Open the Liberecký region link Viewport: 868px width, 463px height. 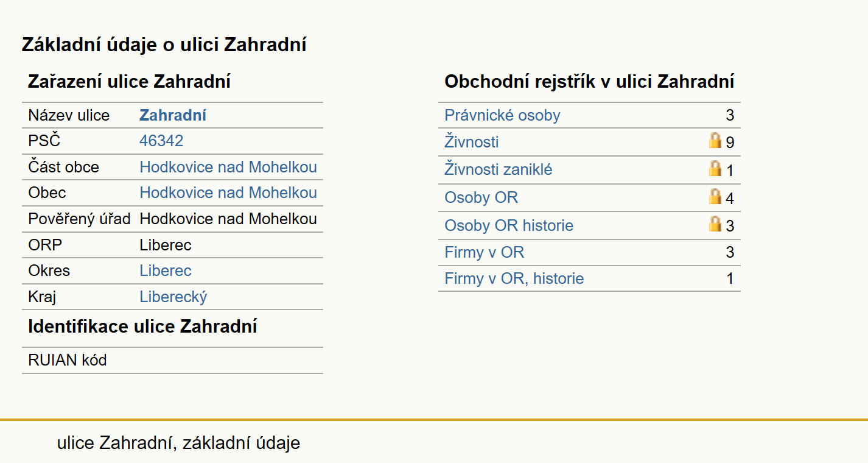173,297
